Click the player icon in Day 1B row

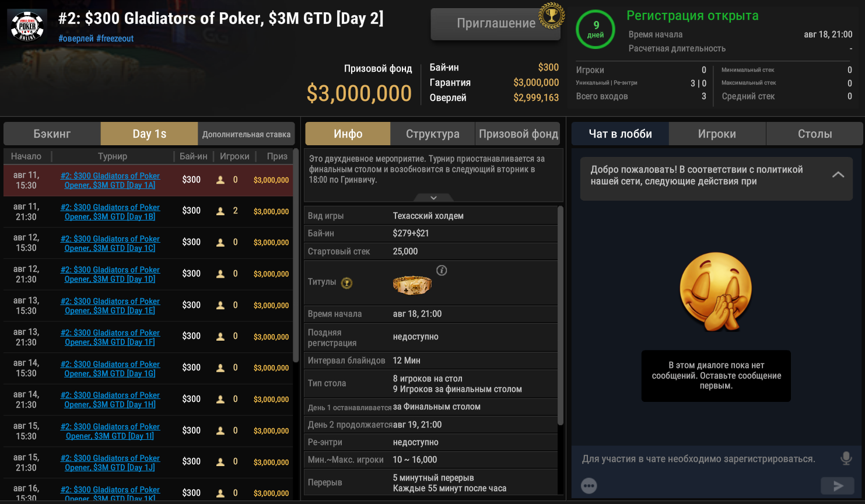tap(220, 211)
